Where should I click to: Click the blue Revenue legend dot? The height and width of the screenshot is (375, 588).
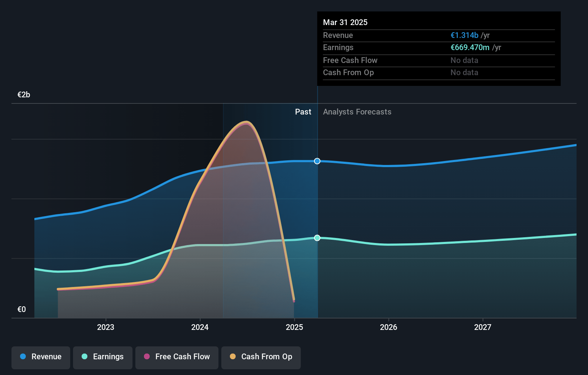(x=23, y=356)
